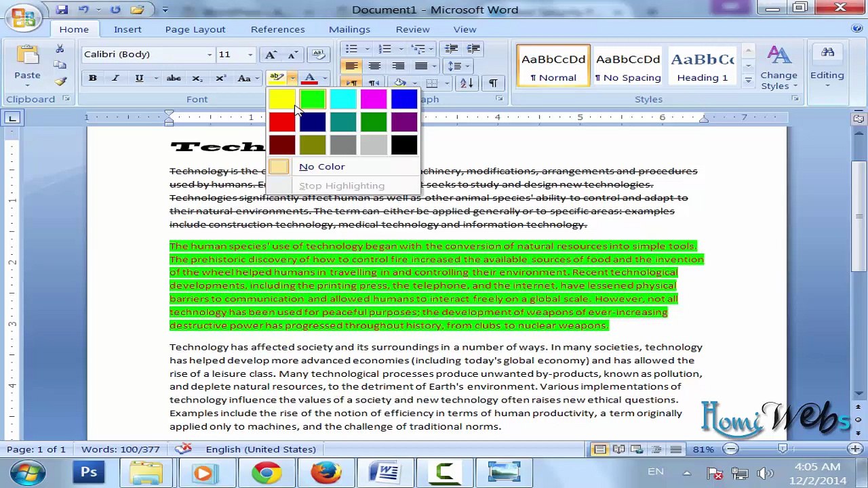Screen dimensions: 868x488
Task: Toggle Bold formatting
Action: tap(93, 79)
